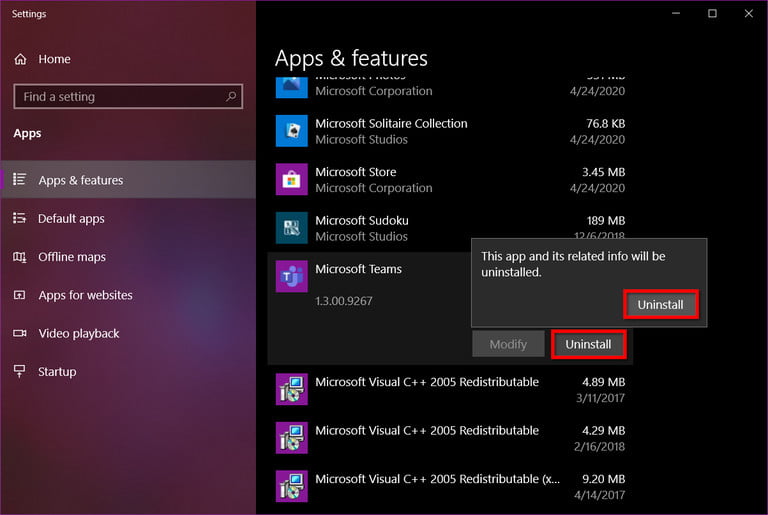768x515 pixels.
Task: Click the Startup icon
Action: 20,371
